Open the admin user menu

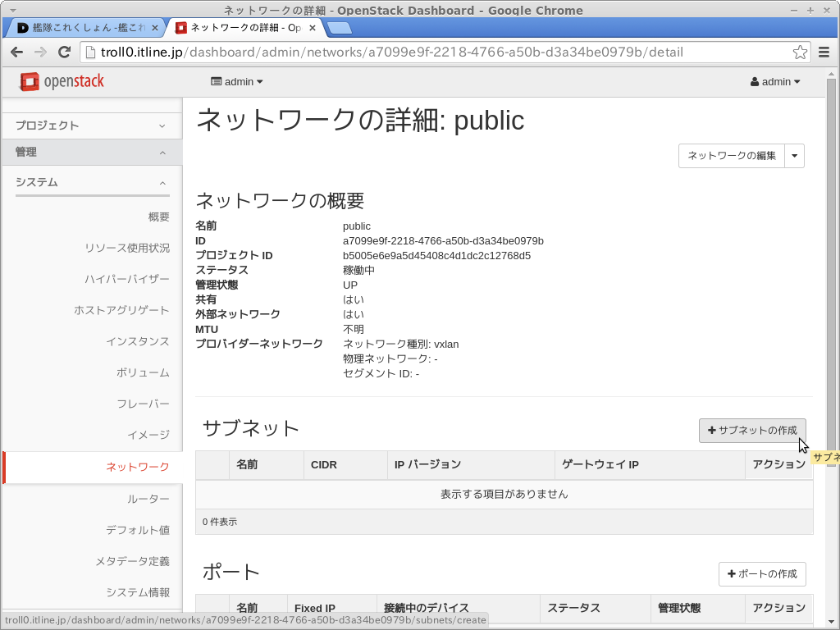click(775, 82)
